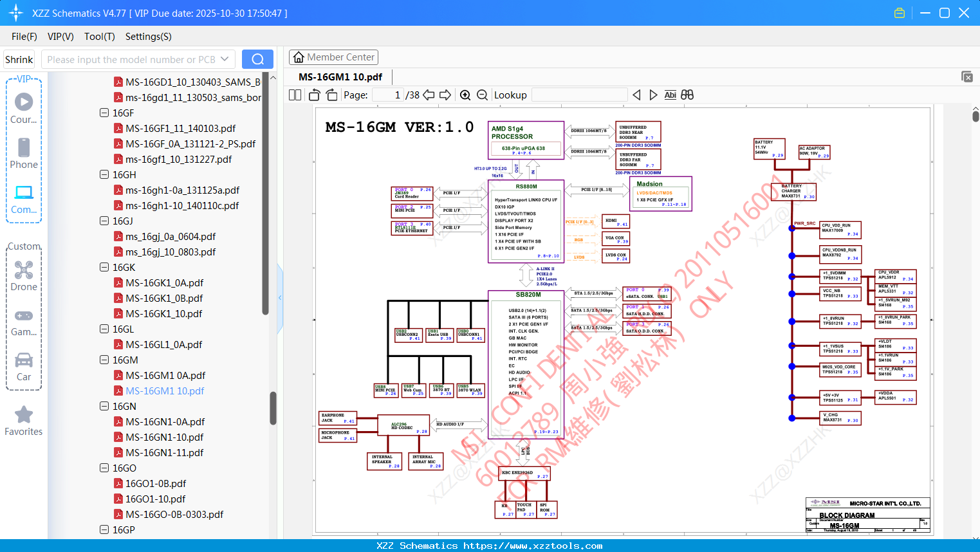Open the File(F) menu

point(24,37)
